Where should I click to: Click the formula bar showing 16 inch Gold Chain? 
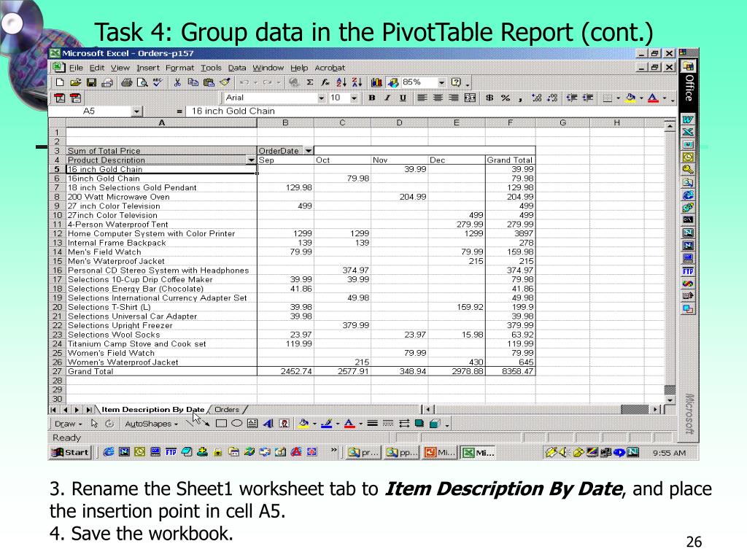431,112
